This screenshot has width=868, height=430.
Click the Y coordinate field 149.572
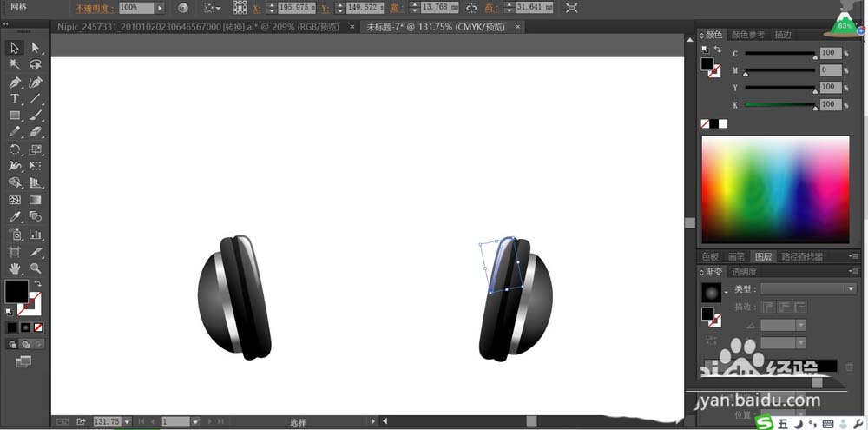click(x=365, y=8)
